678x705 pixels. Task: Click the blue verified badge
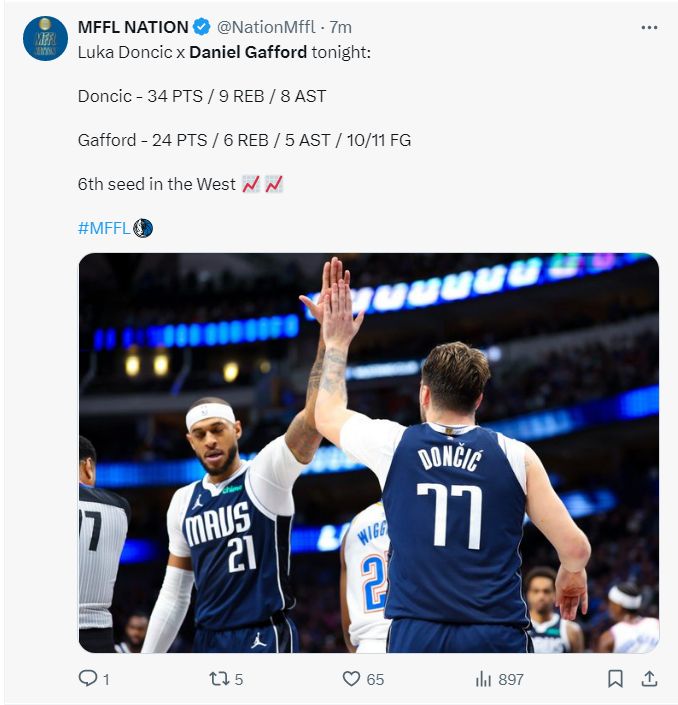point(201,27)
